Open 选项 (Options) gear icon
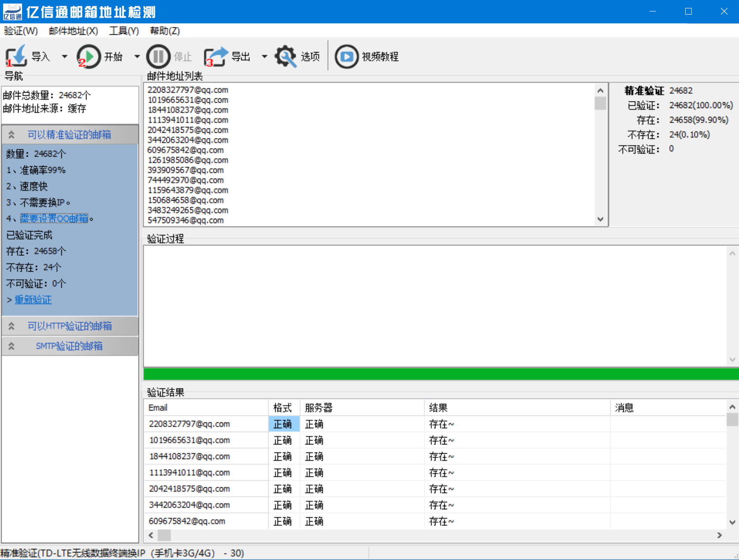 [x=286, y=56]
